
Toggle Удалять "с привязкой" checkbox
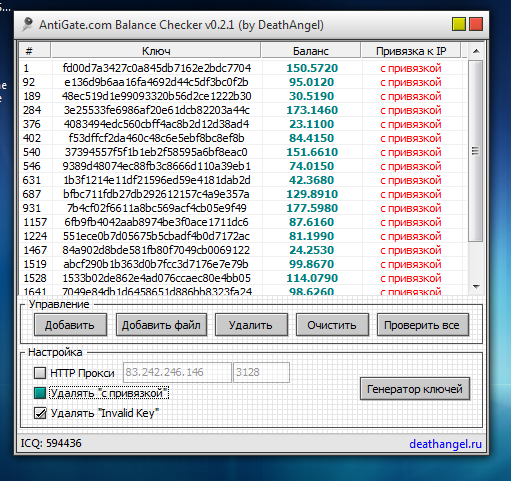click(40, 393)
